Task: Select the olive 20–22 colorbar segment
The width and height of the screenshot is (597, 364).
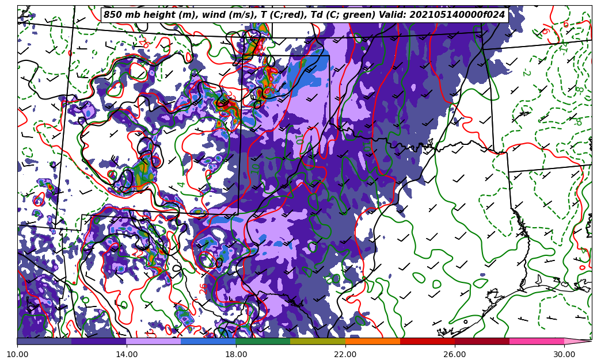Action: [318, 341]
